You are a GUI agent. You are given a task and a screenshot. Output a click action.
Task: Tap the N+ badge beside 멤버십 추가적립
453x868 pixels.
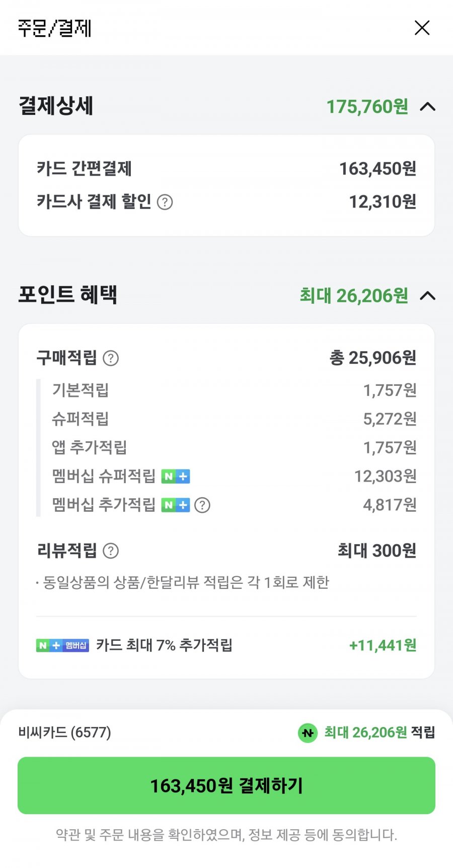(176, 505)
